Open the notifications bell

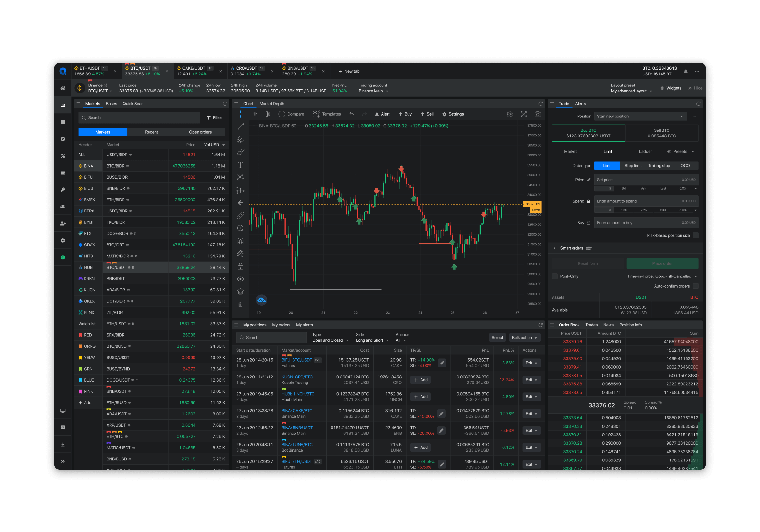[x=686, y=71]
